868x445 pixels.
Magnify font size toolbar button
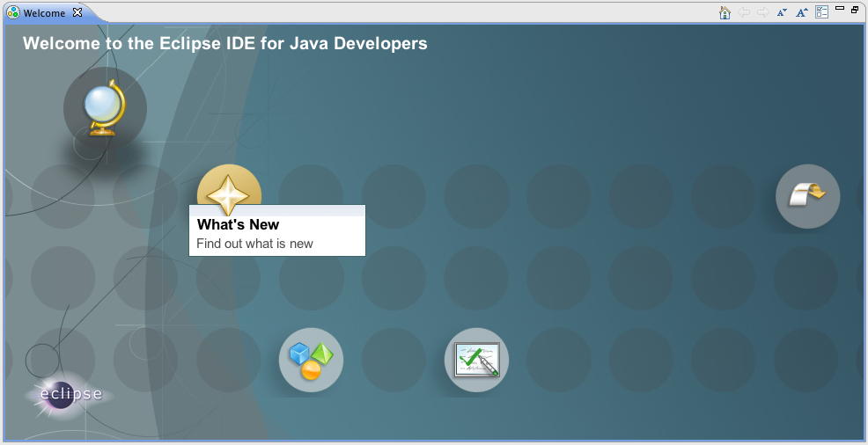pyautogui.click(x=802, y=12)
